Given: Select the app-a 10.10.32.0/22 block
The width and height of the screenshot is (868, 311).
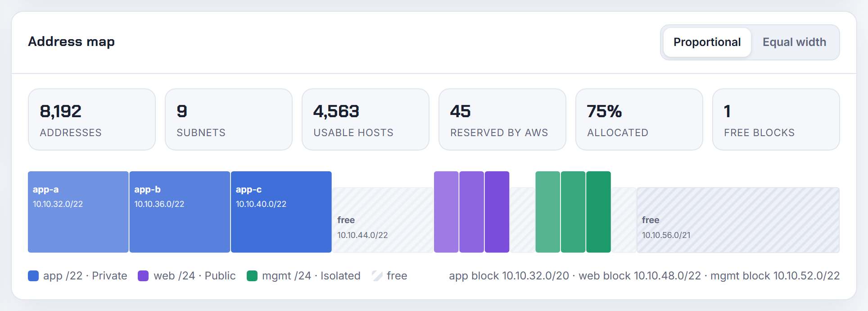Looking at the screenshot, I should click(78, 212).
